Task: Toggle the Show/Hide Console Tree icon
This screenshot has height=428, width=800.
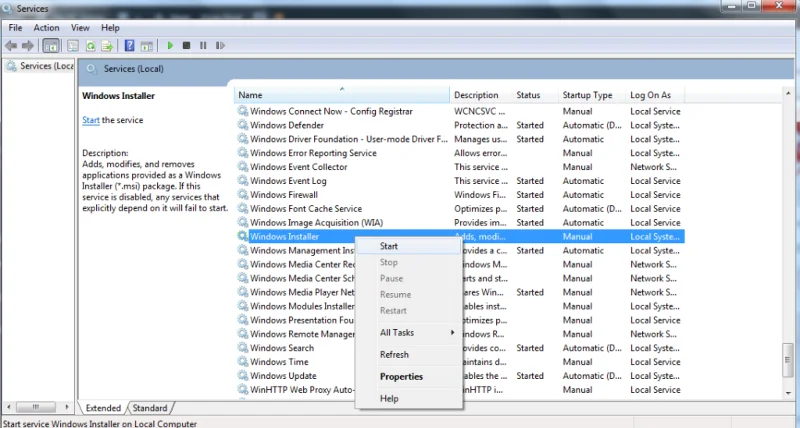Action: point(51,46)
